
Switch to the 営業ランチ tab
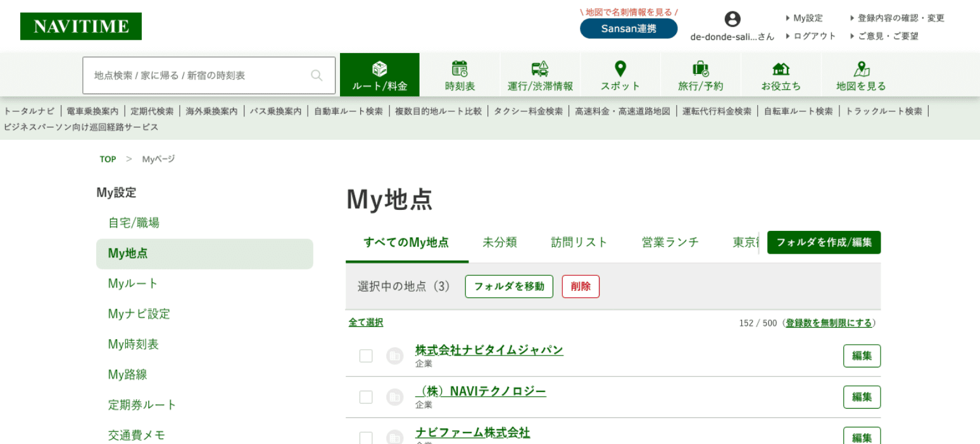(670, 242)
